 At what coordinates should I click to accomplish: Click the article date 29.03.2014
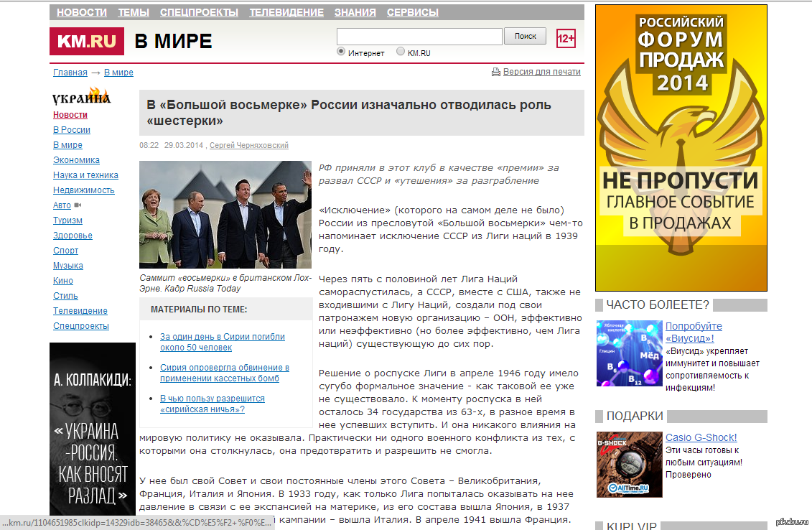pyautogui.click(x=184, y=146)
